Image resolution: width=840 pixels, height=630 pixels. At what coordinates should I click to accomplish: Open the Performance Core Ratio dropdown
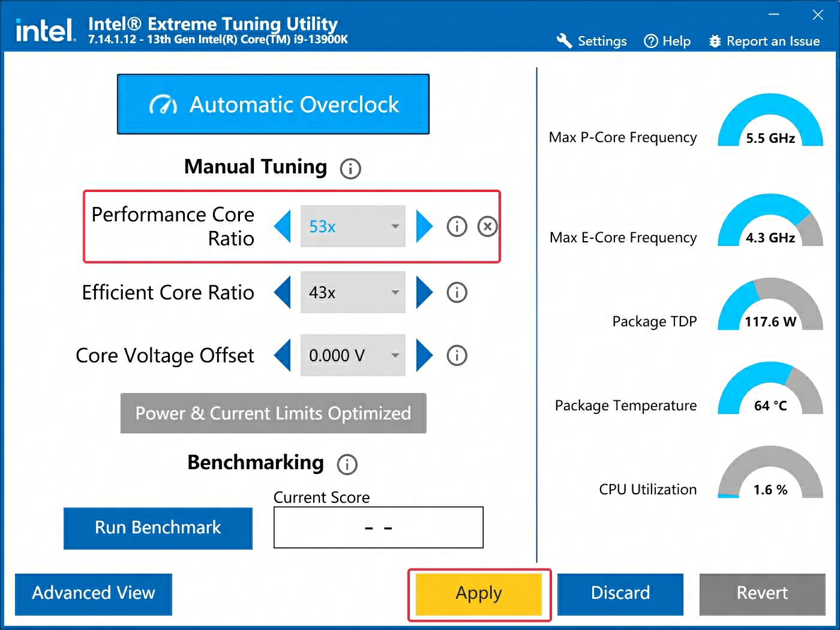394,226
